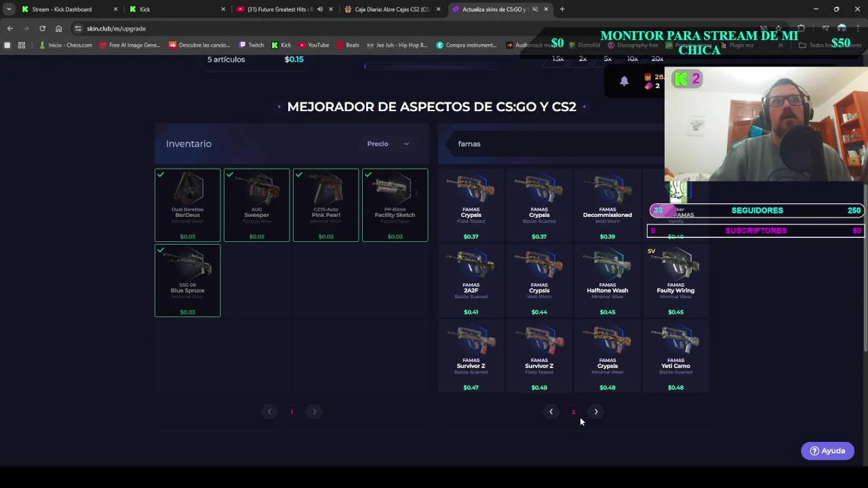Select the 10x multiplier
Screen dimensions: 868x488
coord(632,59)
